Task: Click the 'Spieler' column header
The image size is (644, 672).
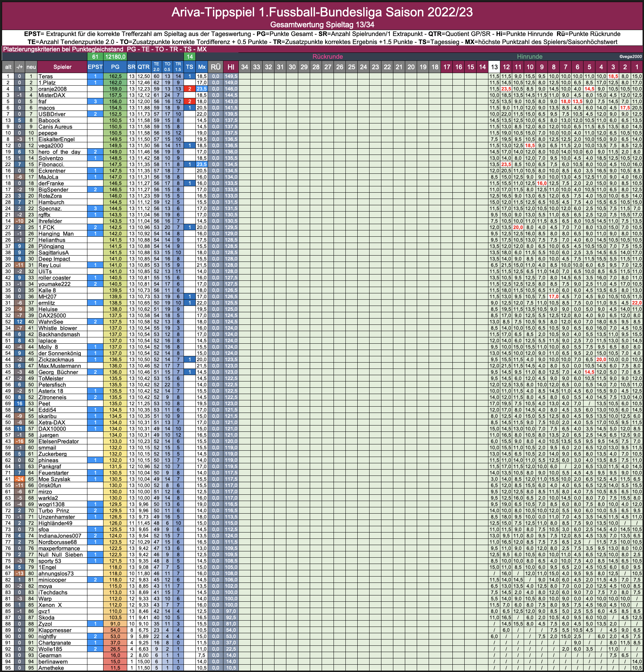Action: click(x=62, y=67)
